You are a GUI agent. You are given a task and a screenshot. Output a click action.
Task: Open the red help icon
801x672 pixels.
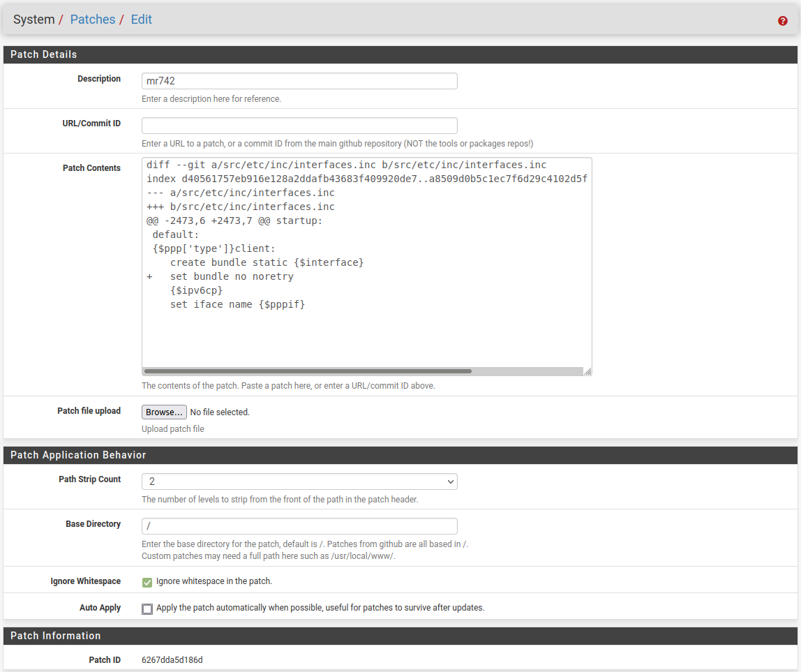coord(782,20)
